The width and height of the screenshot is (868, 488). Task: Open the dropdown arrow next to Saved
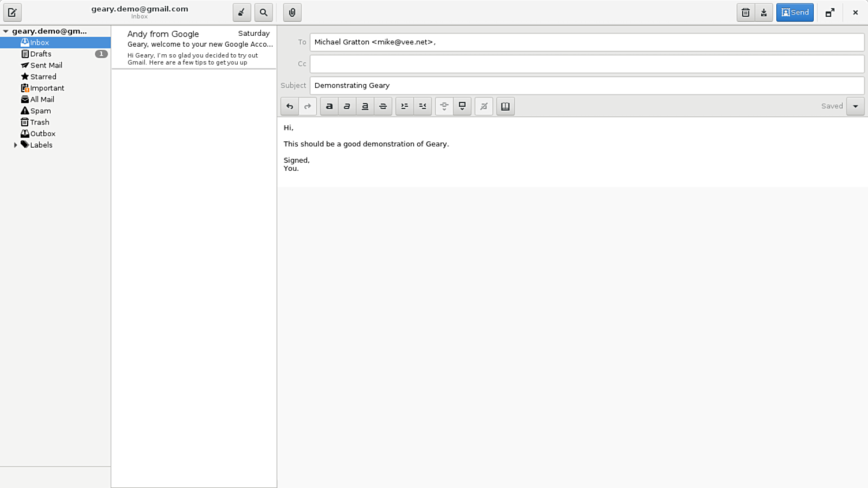855,106
